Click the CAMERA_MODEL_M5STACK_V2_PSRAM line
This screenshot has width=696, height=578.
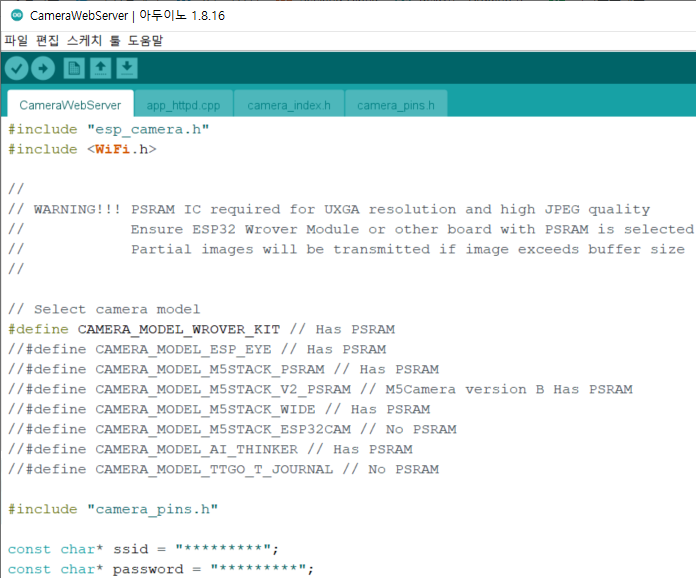coord(320,389)
